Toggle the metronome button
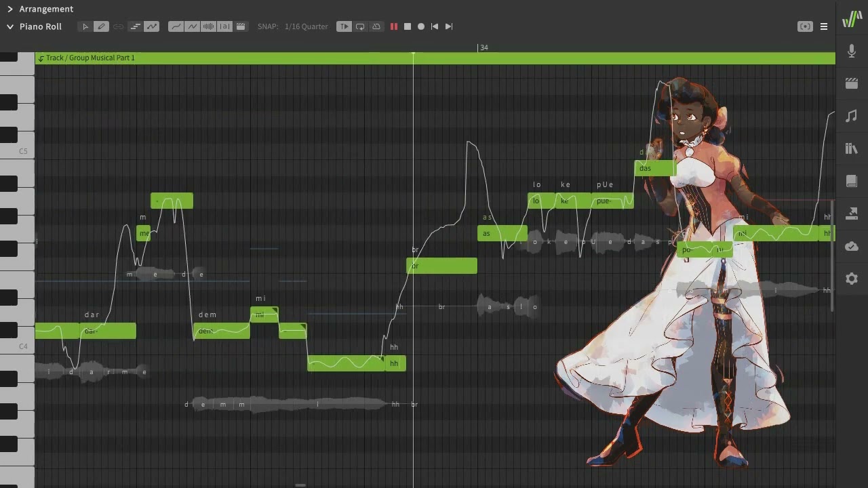The width and height of the screenshot is (868, 488). tap(376, 26)
